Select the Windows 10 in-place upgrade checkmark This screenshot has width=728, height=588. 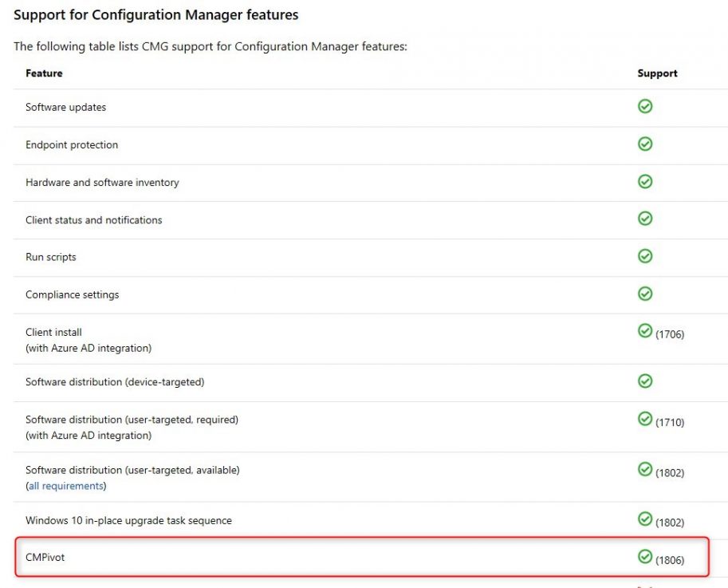click(644, 519)
